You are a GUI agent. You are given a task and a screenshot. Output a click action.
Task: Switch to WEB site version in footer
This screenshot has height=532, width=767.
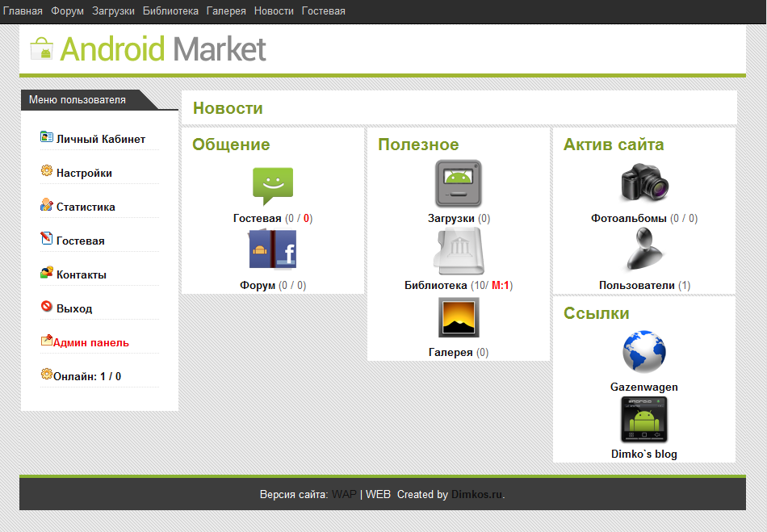click(x=378, y=494)
